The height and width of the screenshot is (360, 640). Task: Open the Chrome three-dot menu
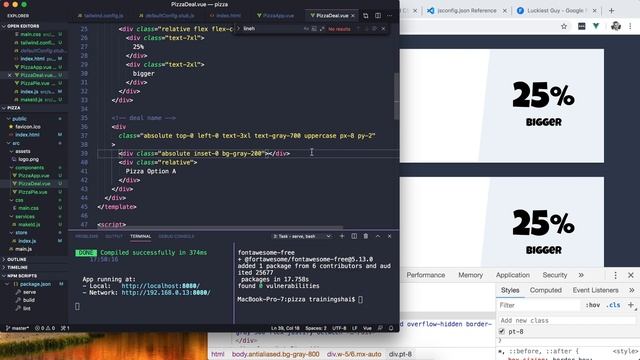click(630, 26)
